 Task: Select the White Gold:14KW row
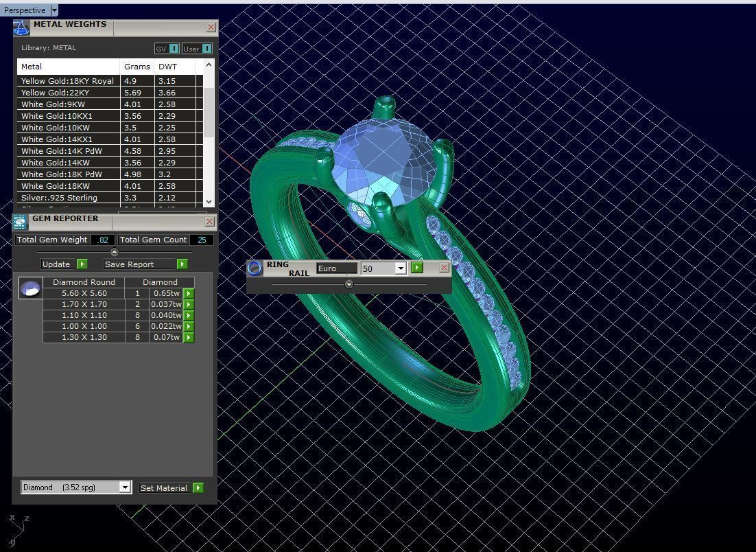110,163
